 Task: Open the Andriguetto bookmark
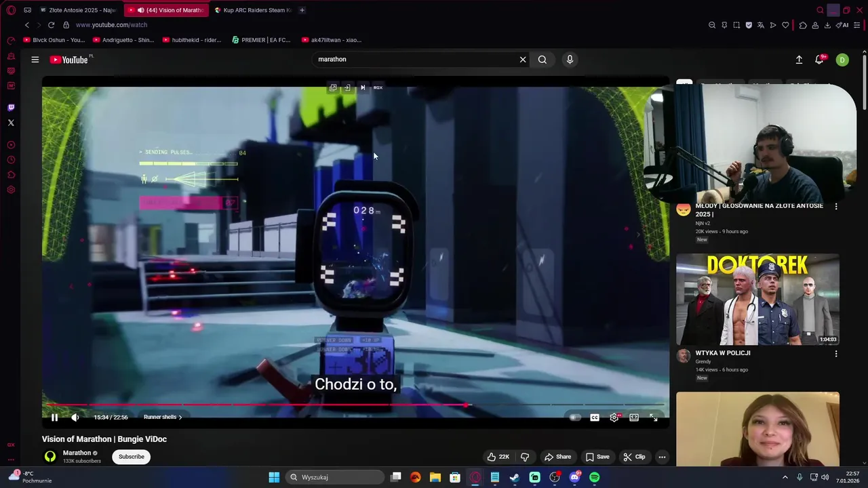click(x=124, y=40)
